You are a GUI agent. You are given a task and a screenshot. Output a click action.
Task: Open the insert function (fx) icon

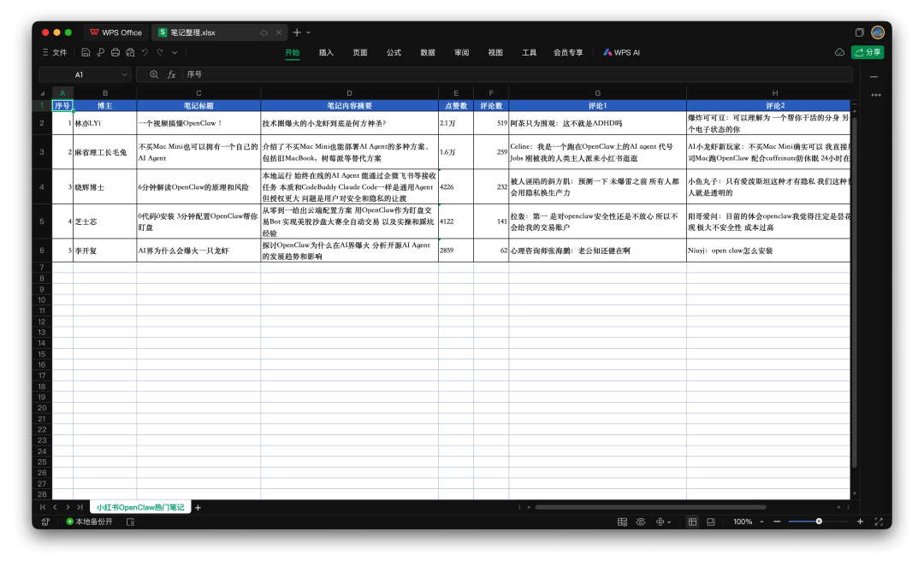point(171,75)
